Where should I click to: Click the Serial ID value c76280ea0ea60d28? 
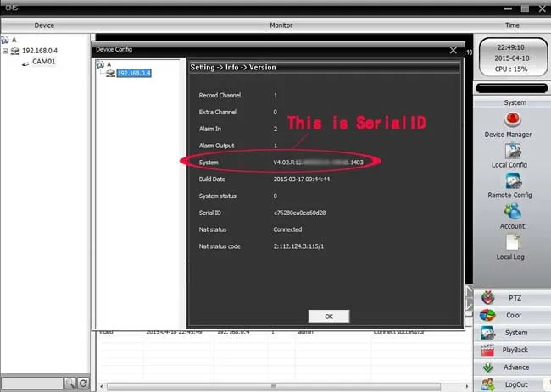tap(299, 213)
